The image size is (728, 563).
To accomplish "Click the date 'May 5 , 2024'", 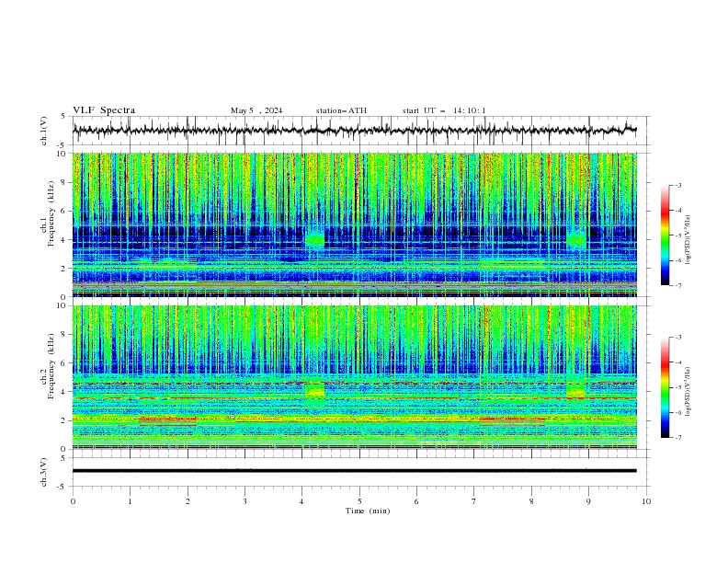I will [256, 110].
